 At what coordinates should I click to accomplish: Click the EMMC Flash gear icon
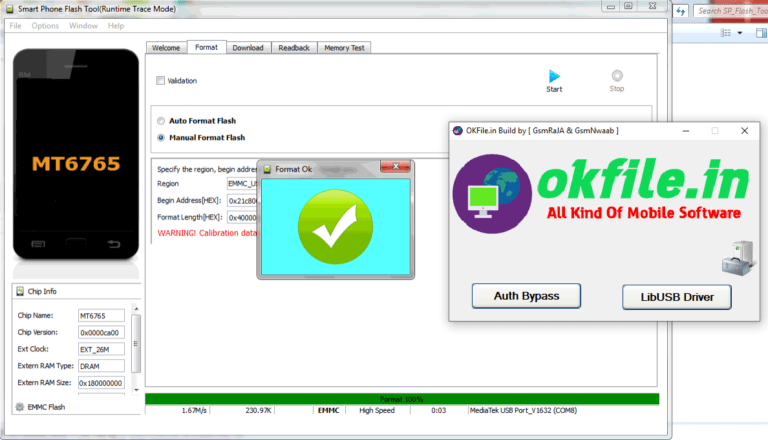pyautogui.click(x=20, y=407)
